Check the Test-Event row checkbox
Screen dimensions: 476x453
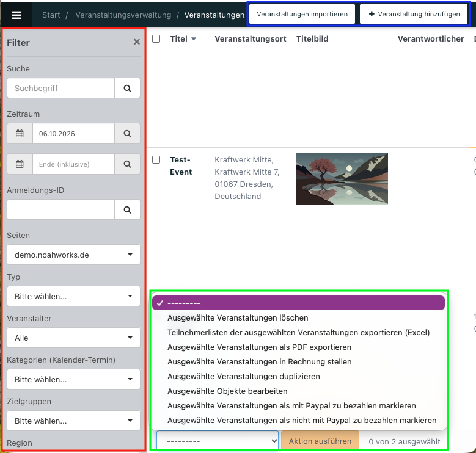click(x=156, y=159)
